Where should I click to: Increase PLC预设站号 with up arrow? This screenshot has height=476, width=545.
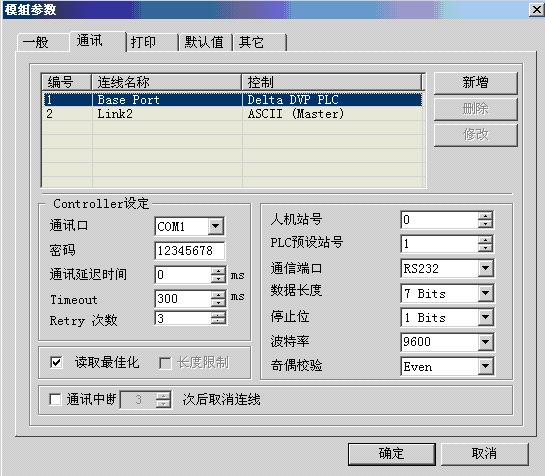pyautogui.click(x=485, y=240)
